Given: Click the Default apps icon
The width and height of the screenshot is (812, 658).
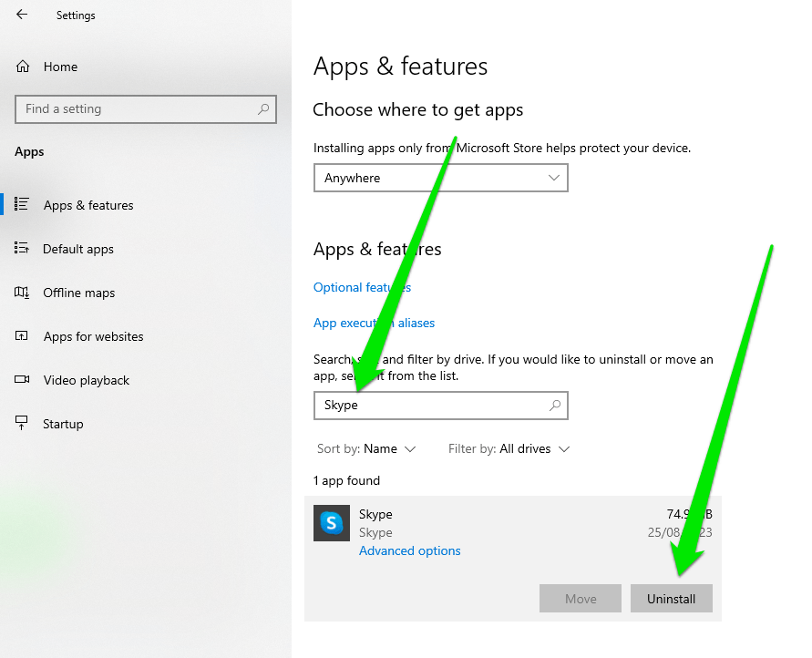Looking at the screenshot, I should 21,248.
